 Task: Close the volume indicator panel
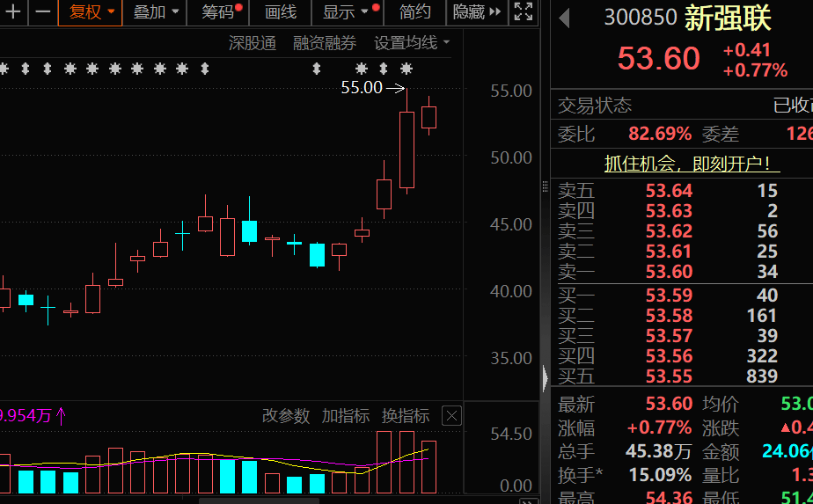tap(450, 416)
